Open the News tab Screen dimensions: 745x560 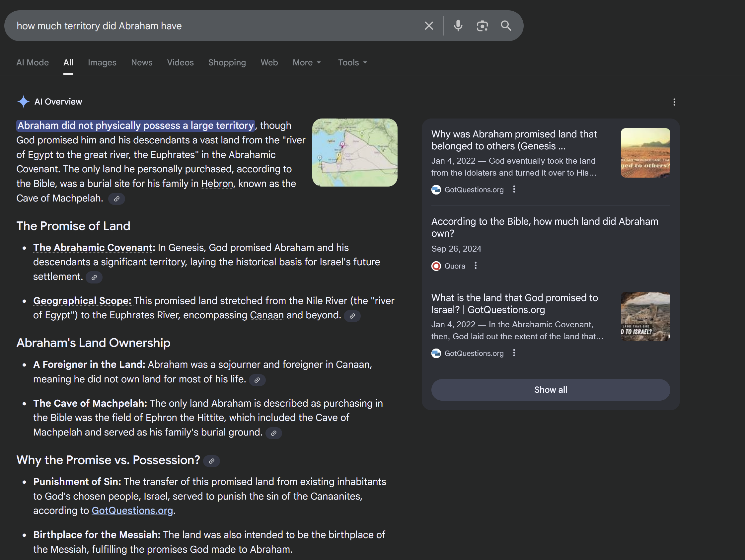[141, 63]
